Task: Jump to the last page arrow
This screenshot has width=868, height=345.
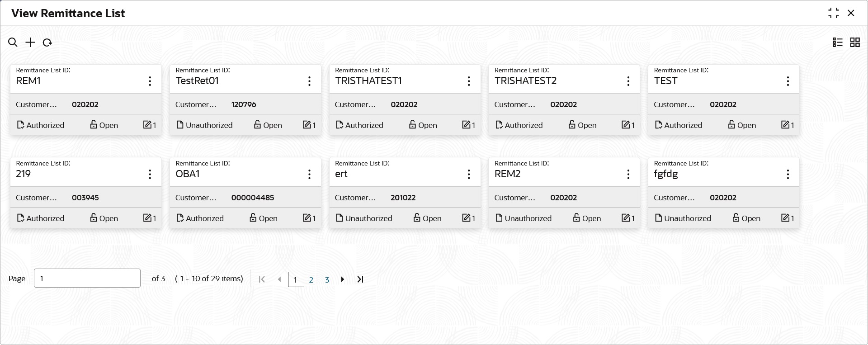Action: 360,279
